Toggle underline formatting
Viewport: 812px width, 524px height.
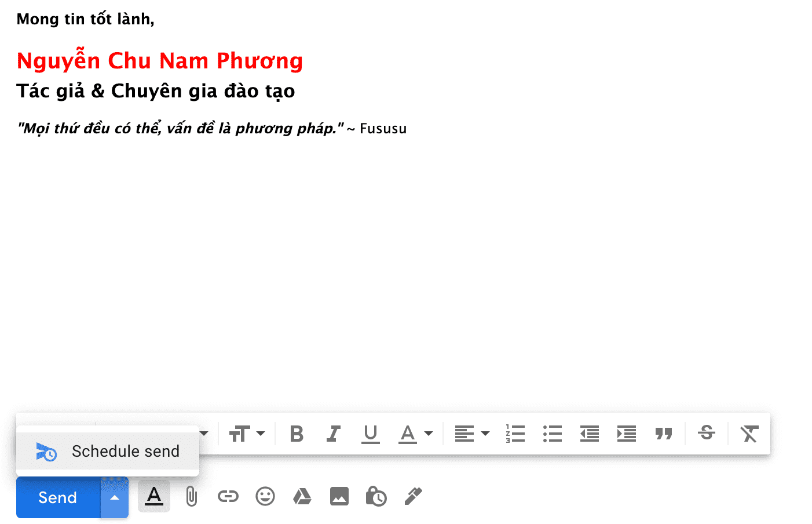[371, 434]
